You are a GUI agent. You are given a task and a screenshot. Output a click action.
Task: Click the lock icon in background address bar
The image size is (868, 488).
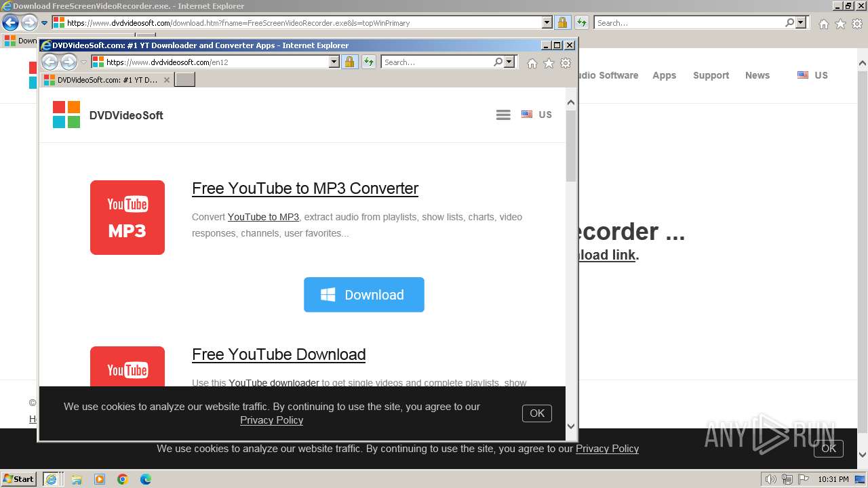(562, 23)
